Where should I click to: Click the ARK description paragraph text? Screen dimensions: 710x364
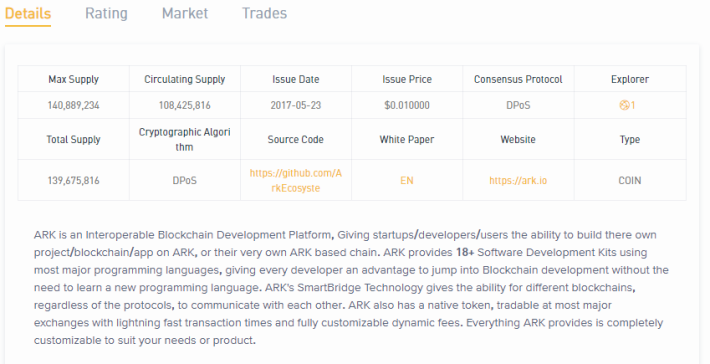[351, 287]
